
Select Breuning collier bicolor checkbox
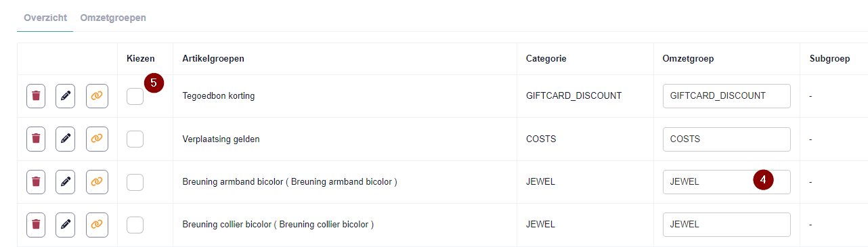tap(135, 224)
